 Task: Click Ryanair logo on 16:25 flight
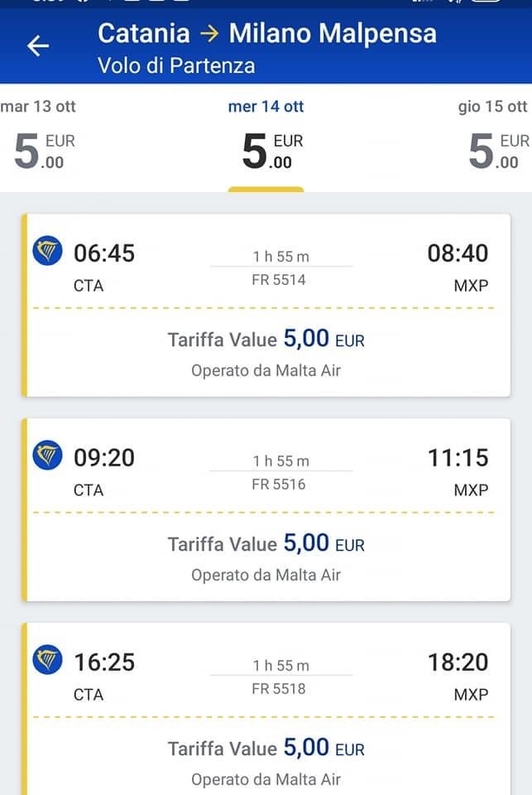(x=47, y=659)
